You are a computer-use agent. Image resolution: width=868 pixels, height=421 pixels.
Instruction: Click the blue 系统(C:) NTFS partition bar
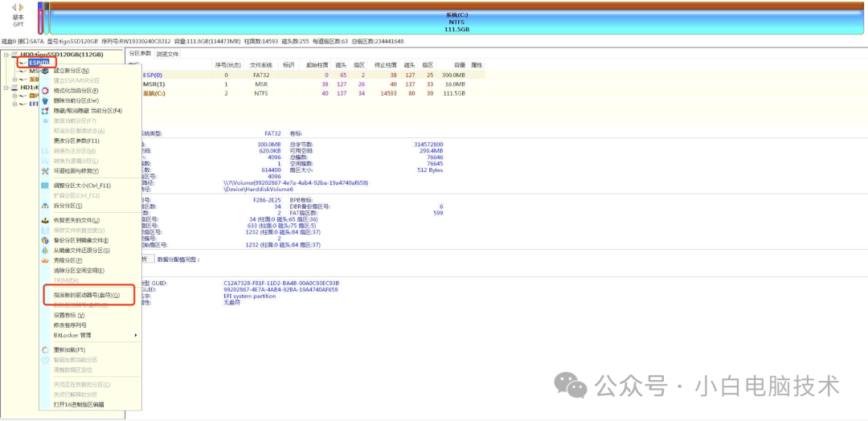click(457, 19)
